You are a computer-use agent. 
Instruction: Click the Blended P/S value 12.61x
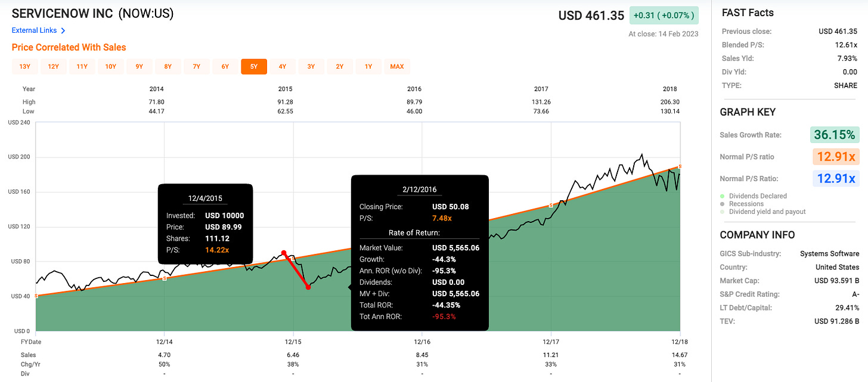click(845, 45)
